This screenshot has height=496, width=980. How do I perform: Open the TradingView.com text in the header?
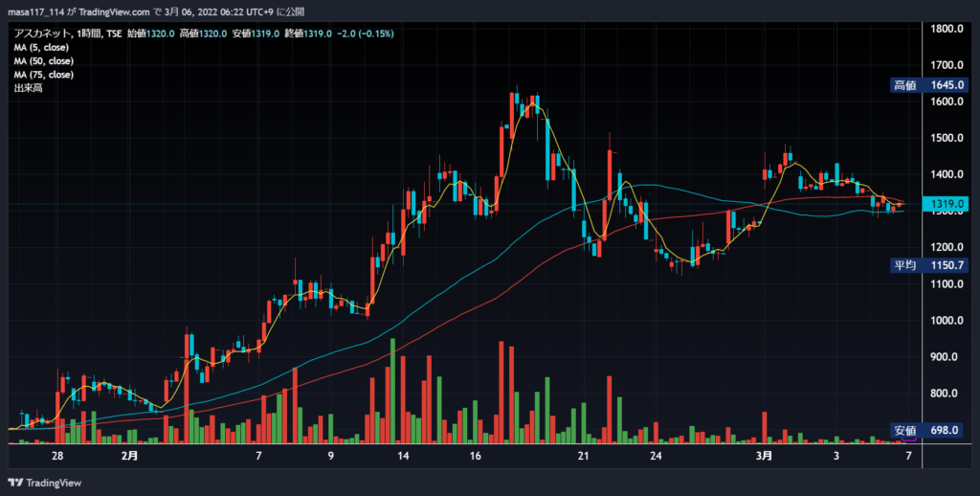point(115,11)
